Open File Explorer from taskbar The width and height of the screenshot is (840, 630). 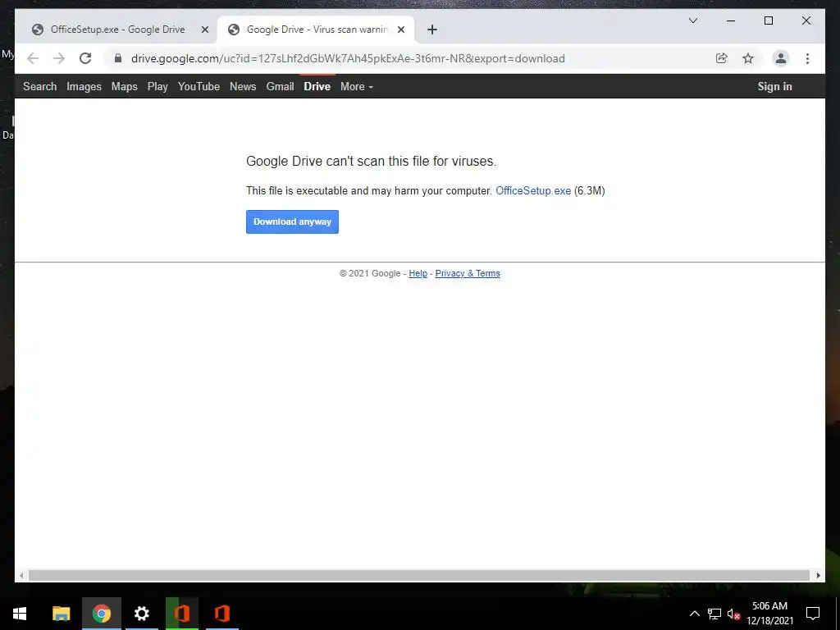61,614
